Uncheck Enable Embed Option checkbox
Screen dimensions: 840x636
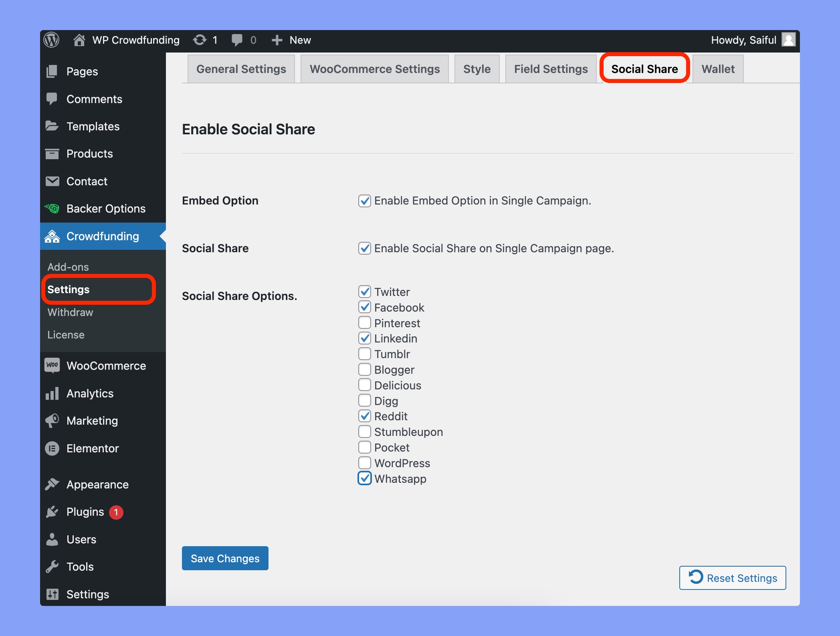click(x=364, y=201)
